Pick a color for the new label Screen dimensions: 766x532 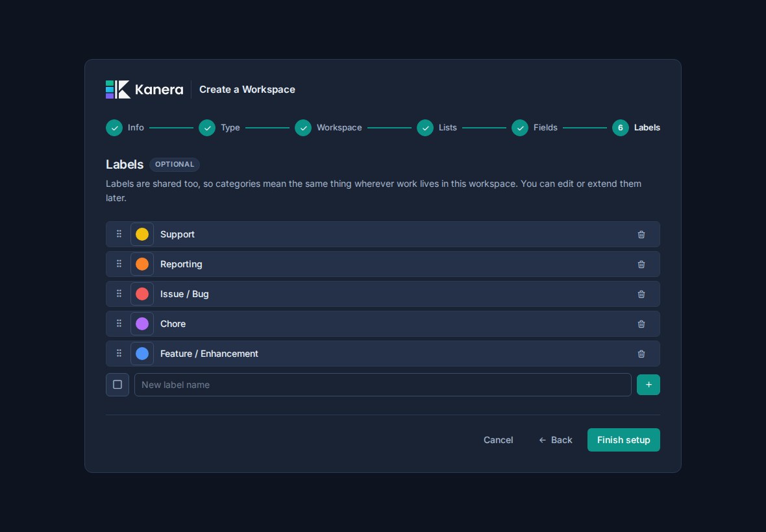coord(117,385)
